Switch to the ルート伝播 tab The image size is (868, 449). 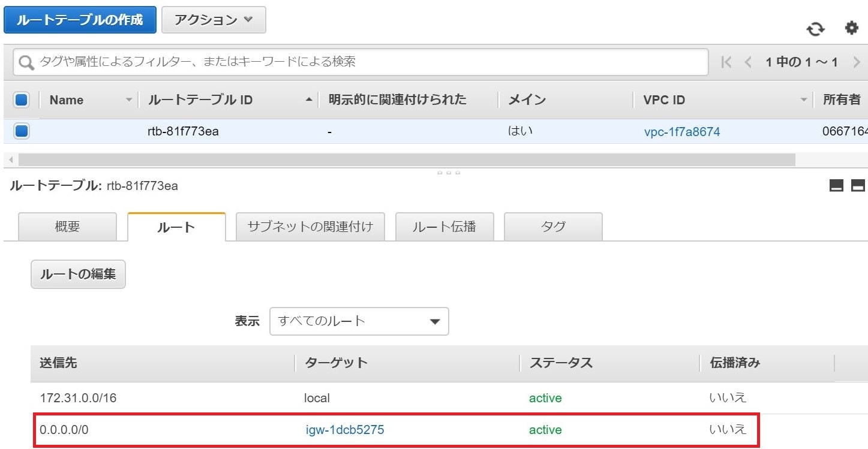(x=444, y=227)
